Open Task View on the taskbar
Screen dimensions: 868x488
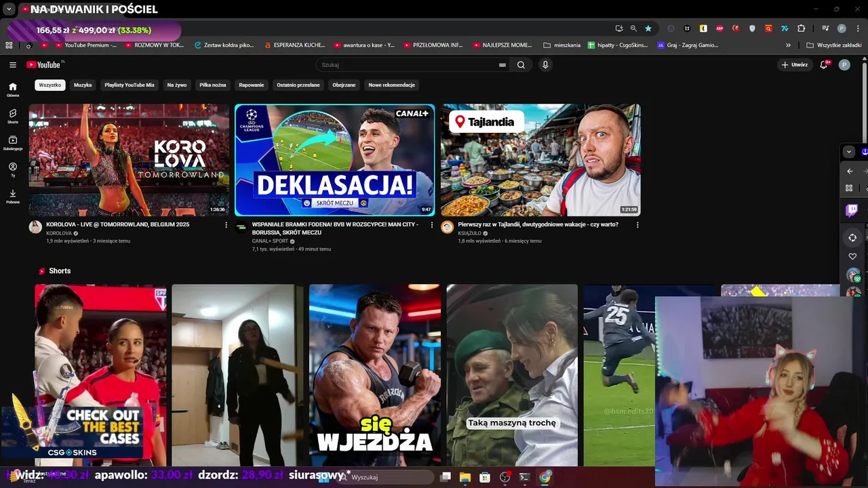click(x=446, y=477)
